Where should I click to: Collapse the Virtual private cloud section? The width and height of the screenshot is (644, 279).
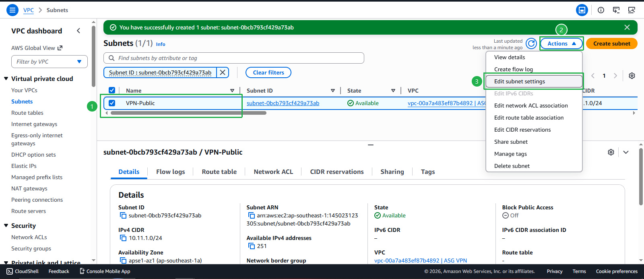point(6,79)
